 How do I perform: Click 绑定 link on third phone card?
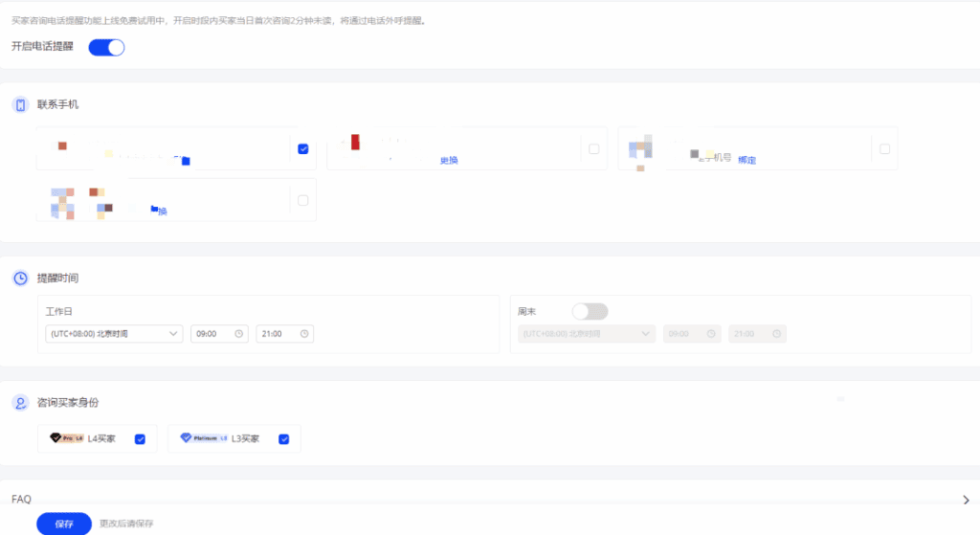click(x=746, y=160)
